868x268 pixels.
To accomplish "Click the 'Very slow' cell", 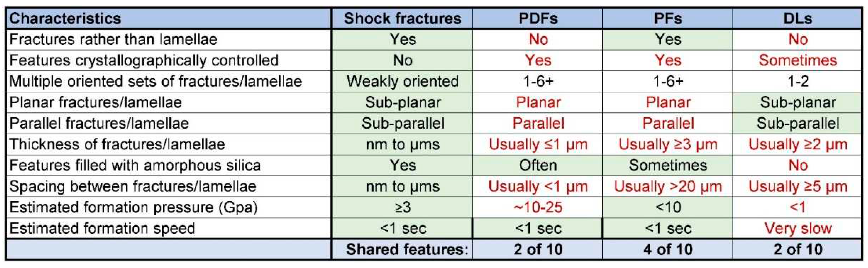I will 798,228.
